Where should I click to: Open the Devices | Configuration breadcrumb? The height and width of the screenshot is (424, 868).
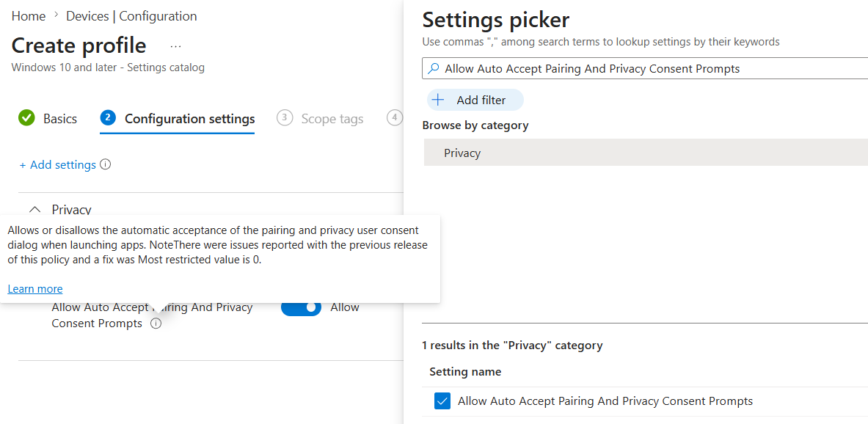tap(131, 16)
